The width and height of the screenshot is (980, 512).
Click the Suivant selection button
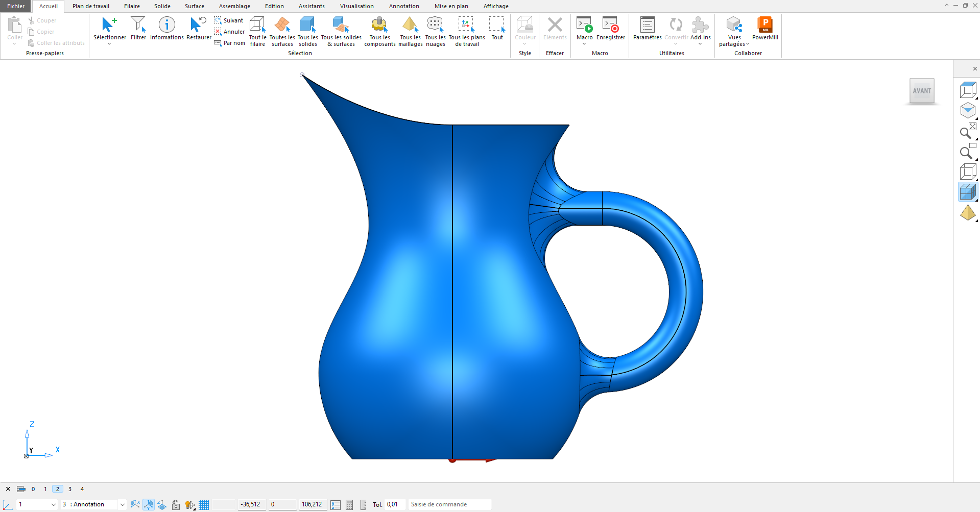coord(229,20)
